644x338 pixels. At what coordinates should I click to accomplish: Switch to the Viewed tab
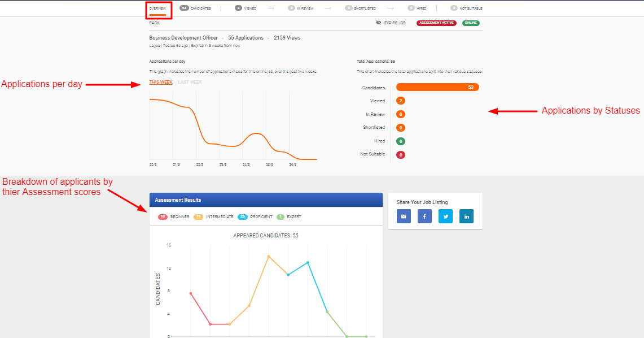pos(246,8)
